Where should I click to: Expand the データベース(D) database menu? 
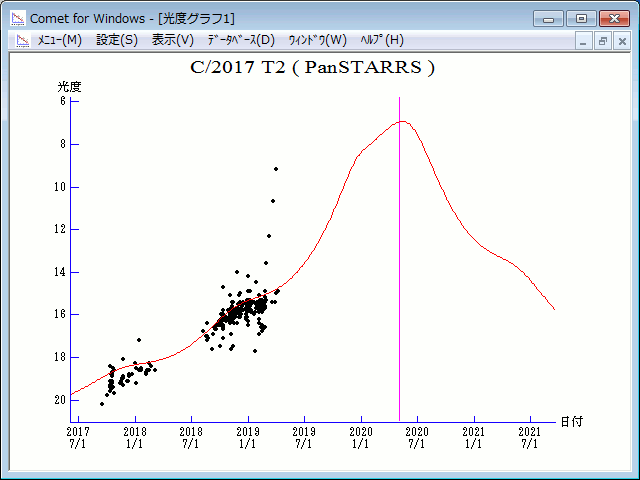tap(240, 40)
